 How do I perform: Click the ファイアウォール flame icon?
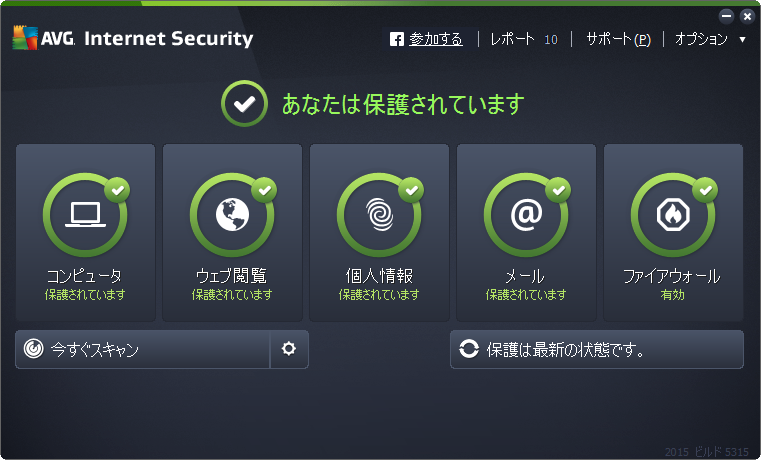point(673,215)
